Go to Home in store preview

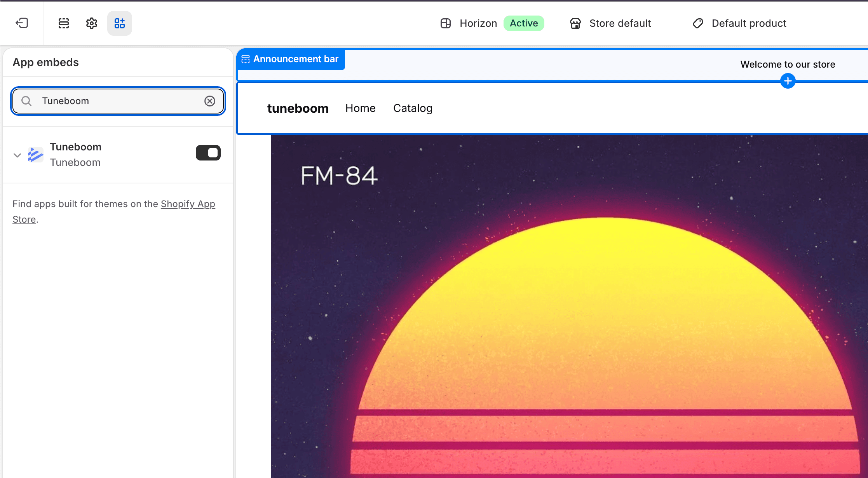[361, 108]
